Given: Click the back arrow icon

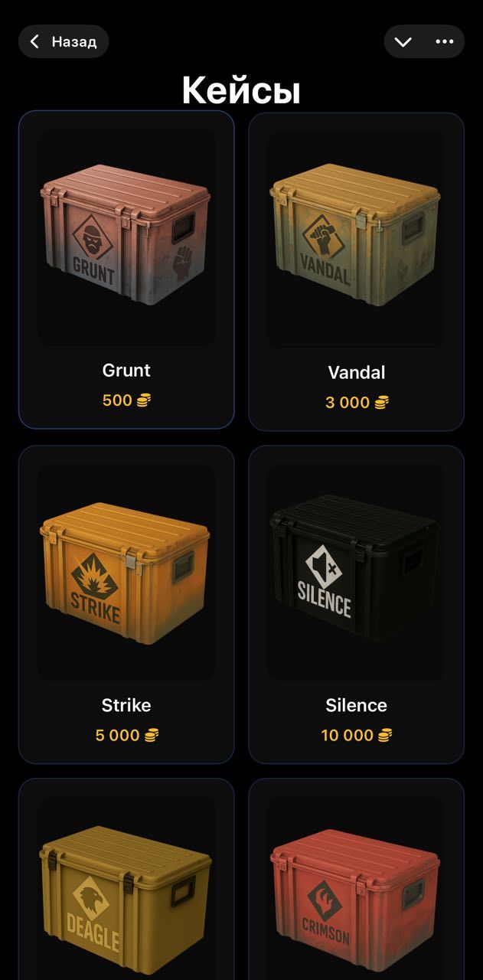Looking at the screenshot, I should [x=34, y=42].
